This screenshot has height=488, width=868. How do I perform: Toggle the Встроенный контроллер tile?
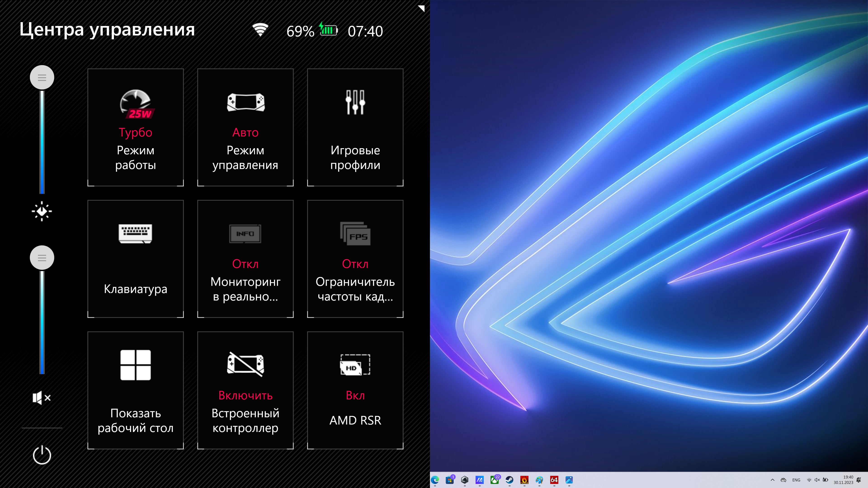click(x=245, y=390)
